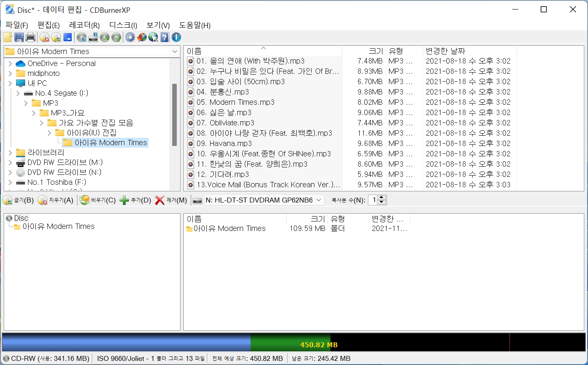Click the drive information toolbar icon

coord(93,38)
